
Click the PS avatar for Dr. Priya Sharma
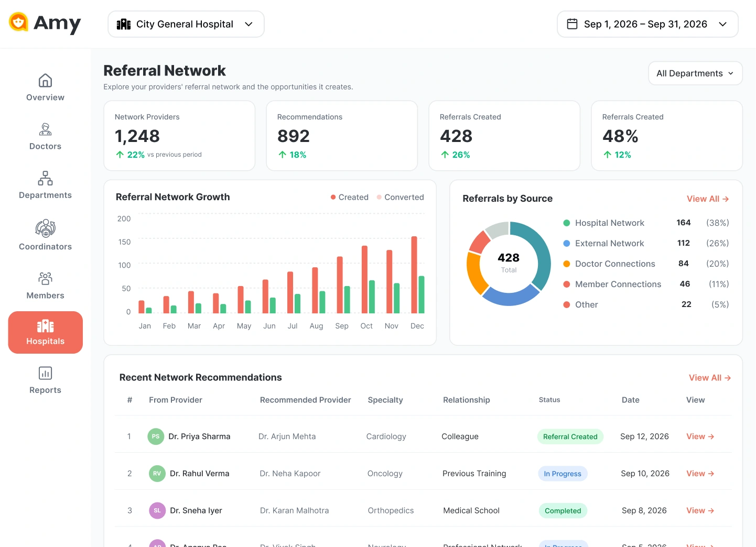(x=156, y=436)
